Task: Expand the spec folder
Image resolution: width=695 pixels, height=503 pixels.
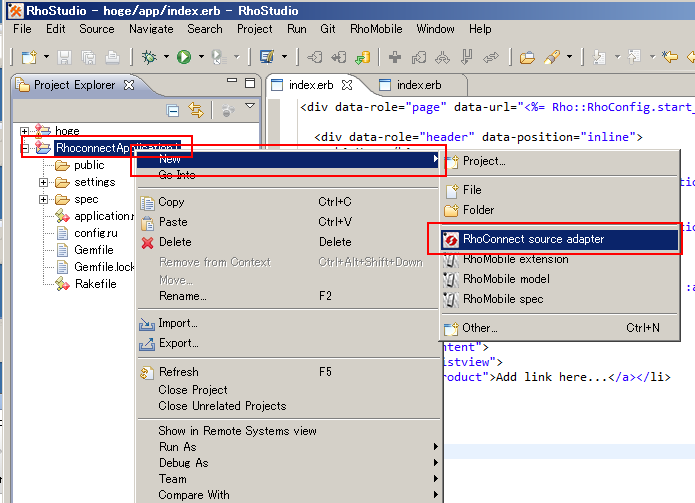Action: click(x=43, y=199)
